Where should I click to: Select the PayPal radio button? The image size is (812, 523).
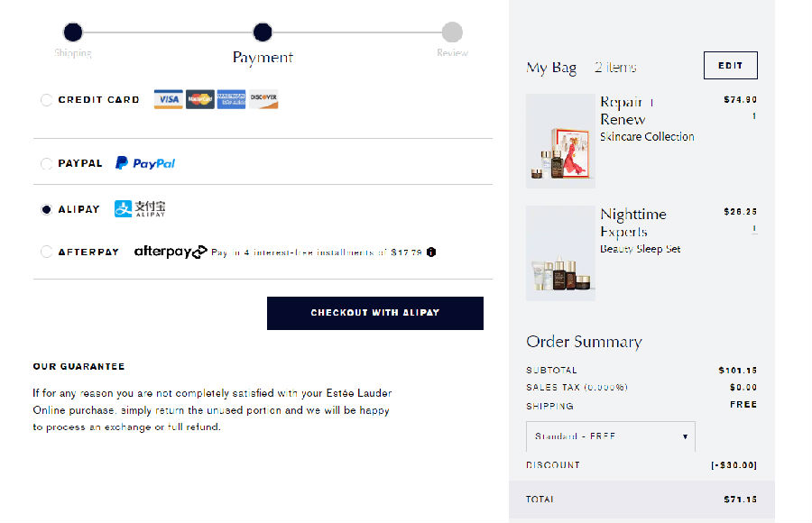[x=47, y=163]
